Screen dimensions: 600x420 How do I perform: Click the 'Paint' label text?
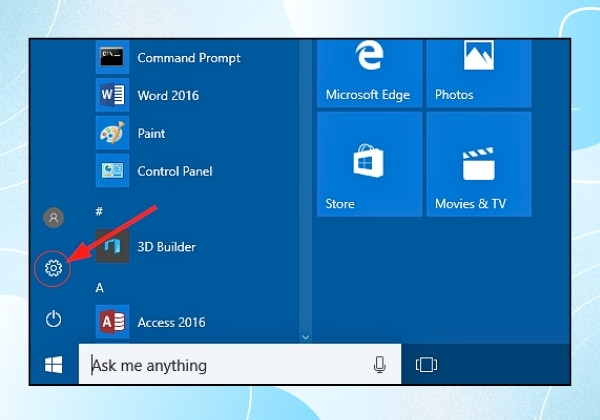(151, 133)
